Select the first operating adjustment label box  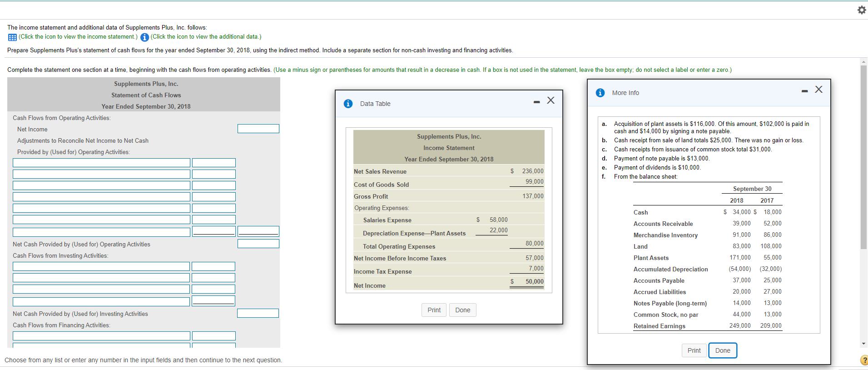coord(101,163)
